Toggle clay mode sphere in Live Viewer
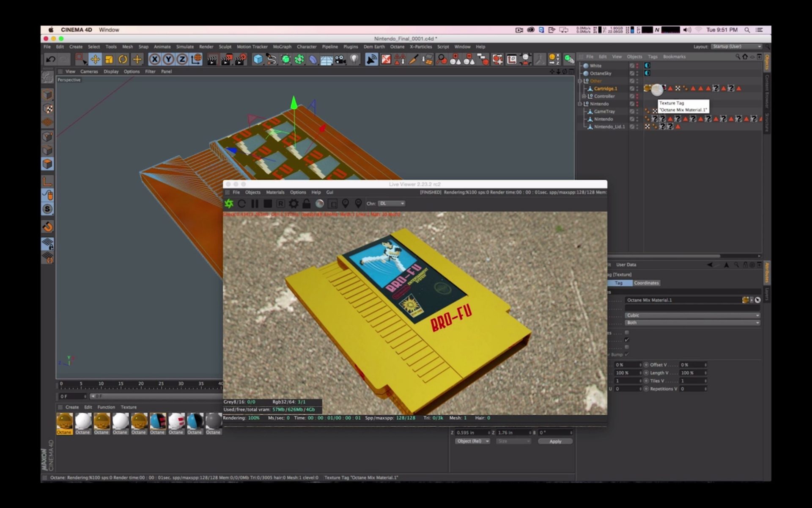 pos(320,204)
